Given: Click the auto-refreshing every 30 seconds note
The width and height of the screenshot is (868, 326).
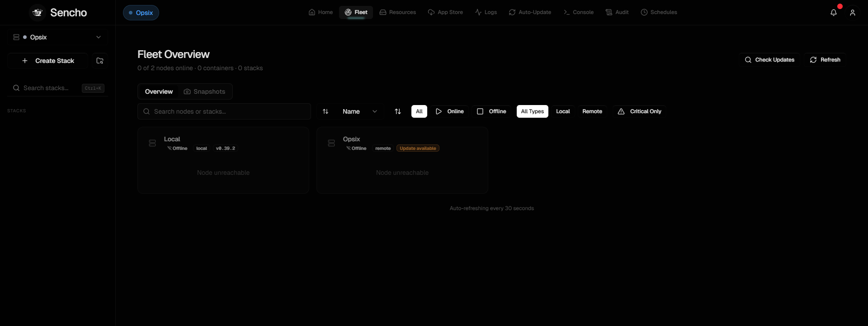Looking at the screenshot, I should click(x=492, y=208).
